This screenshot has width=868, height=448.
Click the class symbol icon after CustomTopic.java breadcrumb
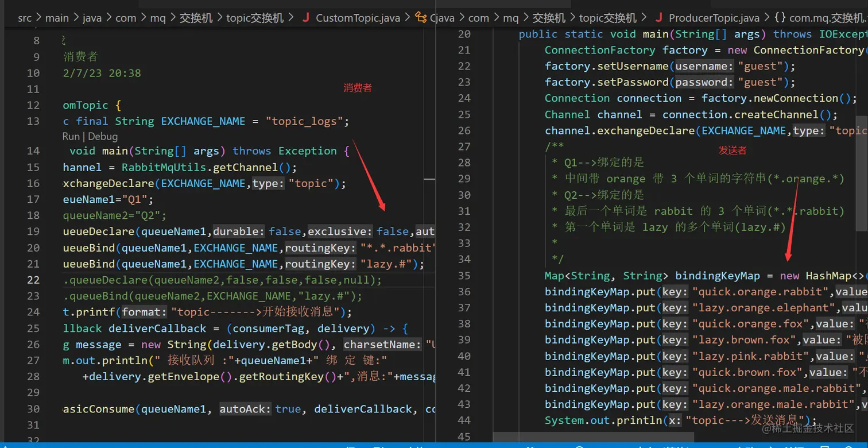[x=421, y=18]
